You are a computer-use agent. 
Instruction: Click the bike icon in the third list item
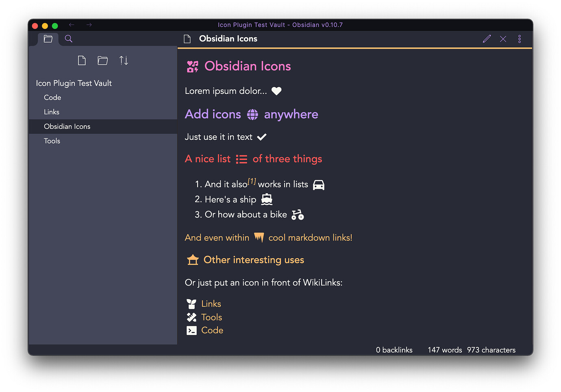297,215
